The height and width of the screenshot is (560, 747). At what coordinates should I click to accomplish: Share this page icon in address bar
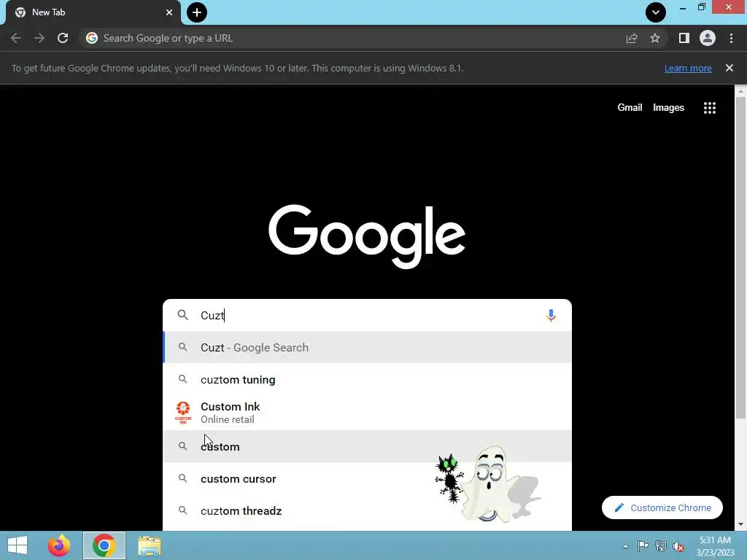pos(632,38)
